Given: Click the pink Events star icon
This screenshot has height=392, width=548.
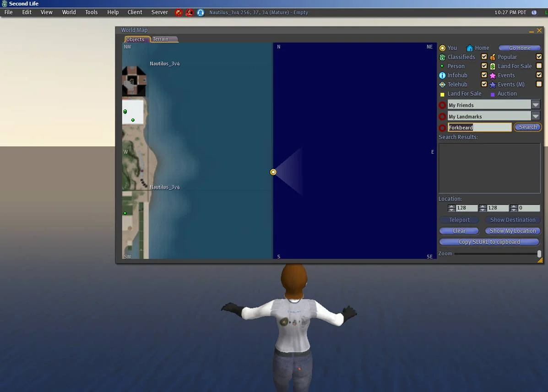Looking at the screenshot, I should pos(493,76).
